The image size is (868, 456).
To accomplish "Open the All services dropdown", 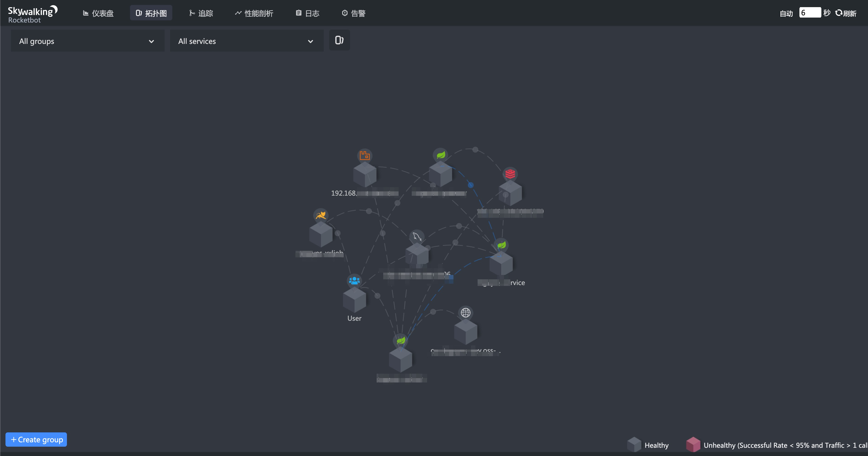I will pyautogui.click(x=246, y=41).
